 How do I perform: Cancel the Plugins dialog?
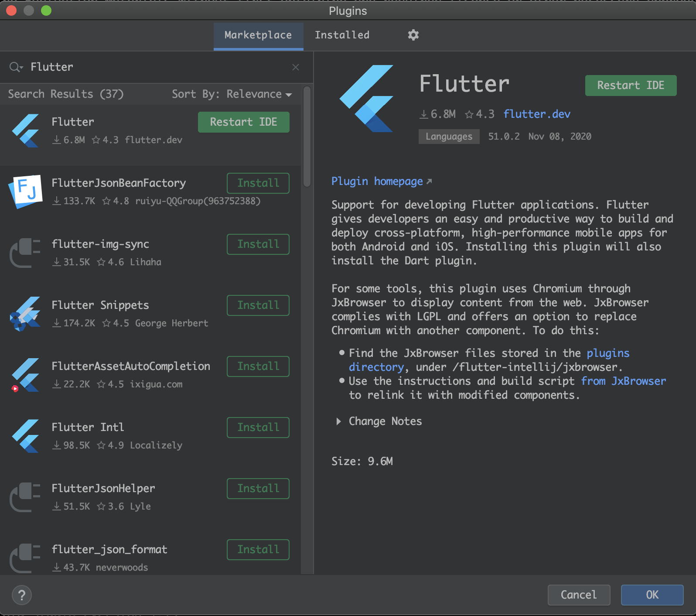(x=579, y=595)
